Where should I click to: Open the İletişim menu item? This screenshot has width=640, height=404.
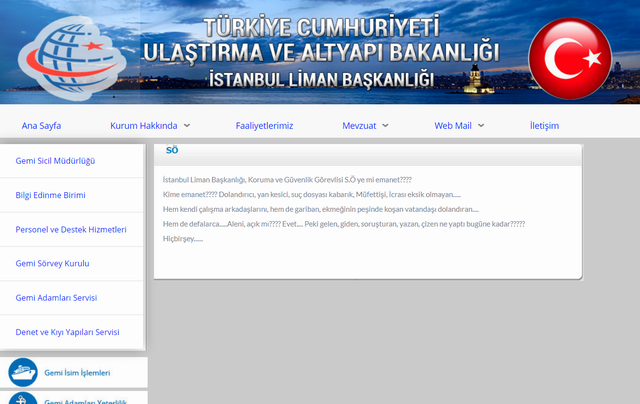tap(544, 126)
